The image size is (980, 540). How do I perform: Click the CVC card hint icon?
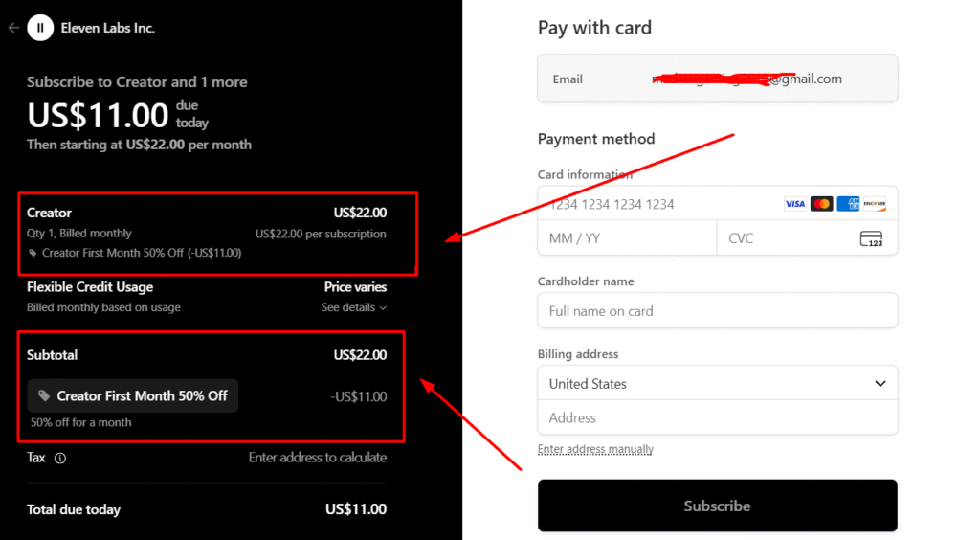(x=871, y=238)
